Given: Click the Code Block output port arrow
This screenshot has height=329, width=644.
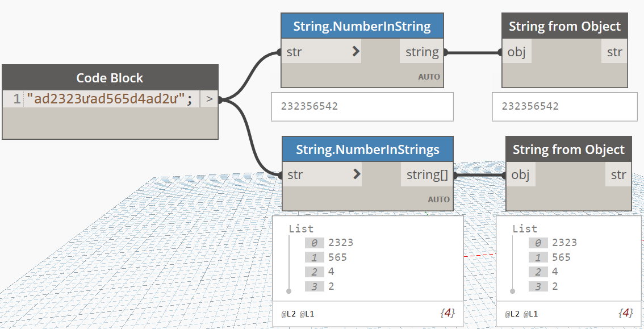Looking at the screenshot, I should point(209,99).
